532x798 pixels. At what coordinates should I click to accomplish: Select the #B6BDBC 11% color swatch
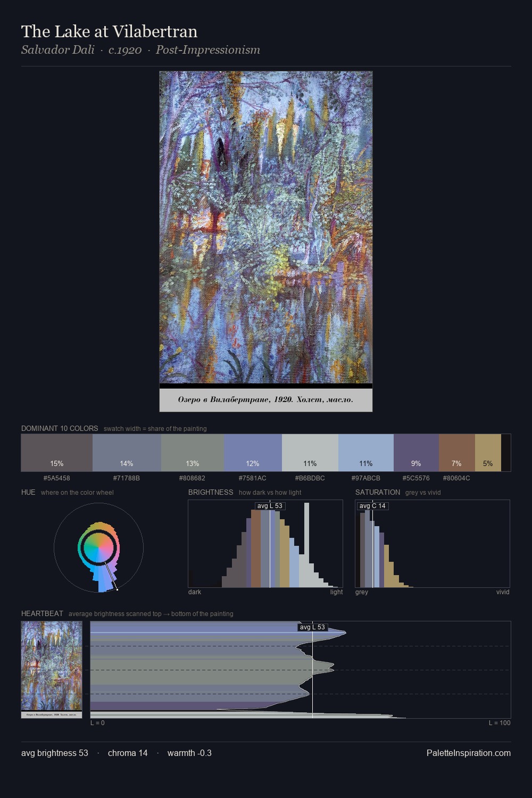[x=310, y=453]
